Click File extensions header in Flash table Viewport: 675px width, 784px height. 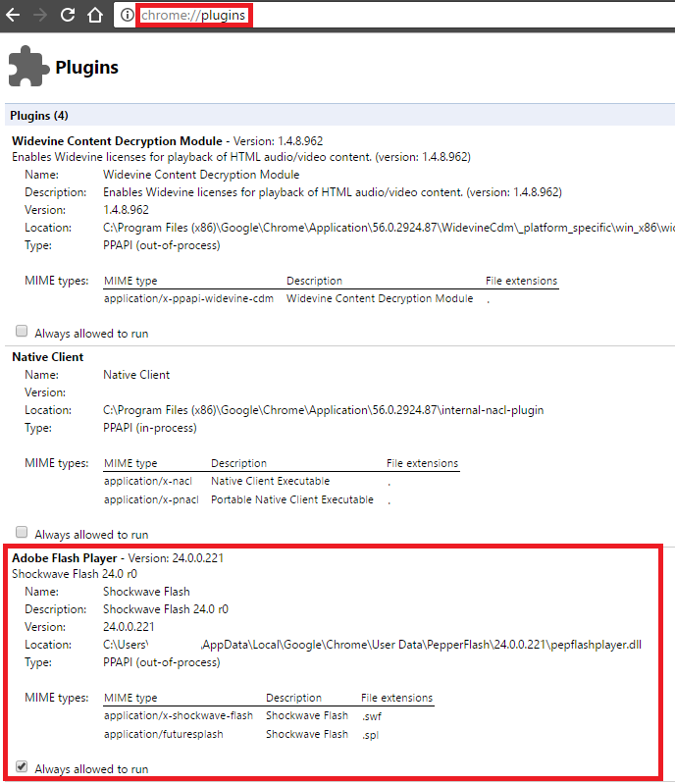(x=397, y=698)
